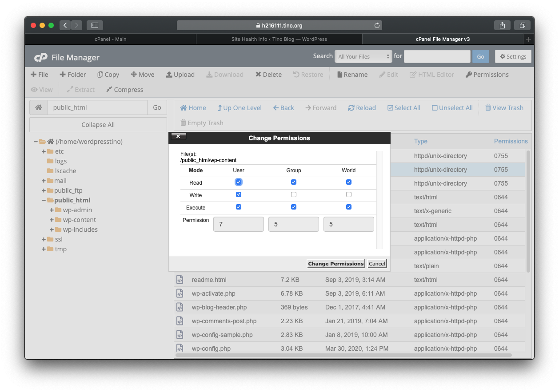
Task: Expand the mail folder in tree
Action: pyautogui.click(x=44, y=181)
